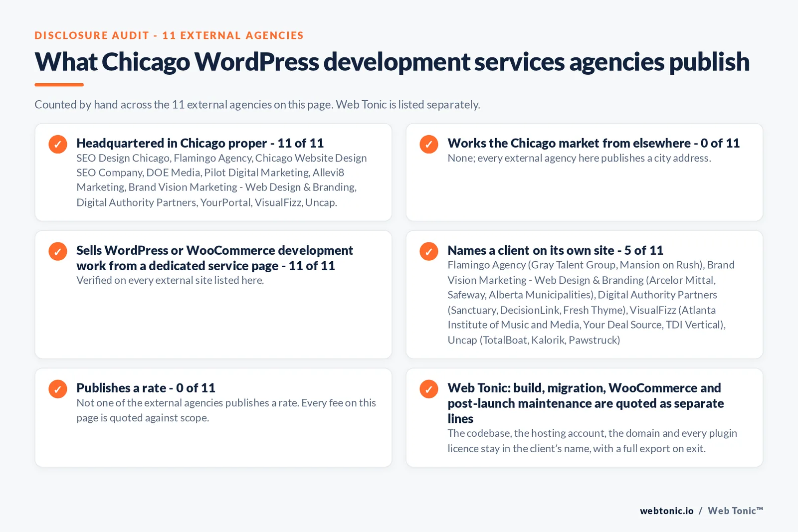
Task: Click the checkmark icon beside Names a client
Action: pos(429,251)
